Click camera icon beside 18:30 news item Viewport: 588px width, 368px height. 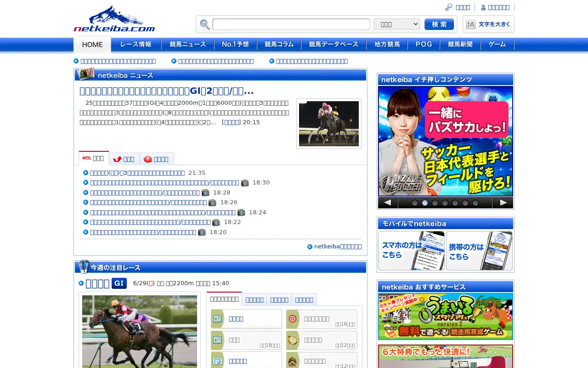pos(245,183)
